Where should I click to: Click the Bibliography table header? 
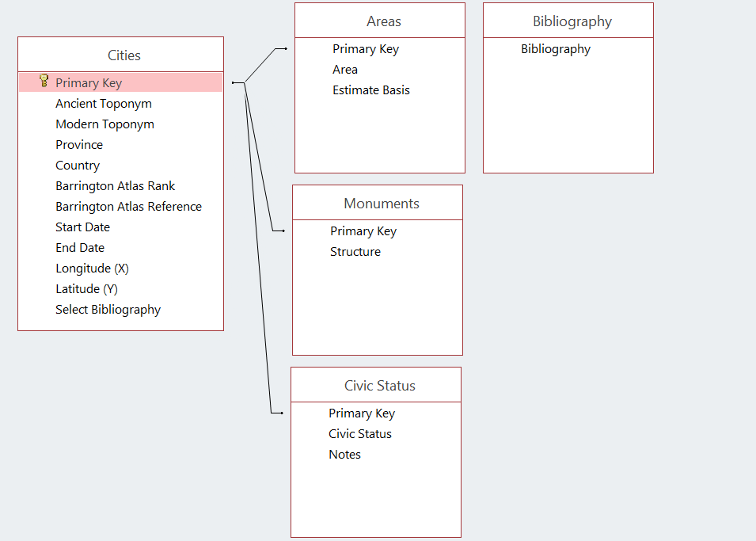(567, 21)
